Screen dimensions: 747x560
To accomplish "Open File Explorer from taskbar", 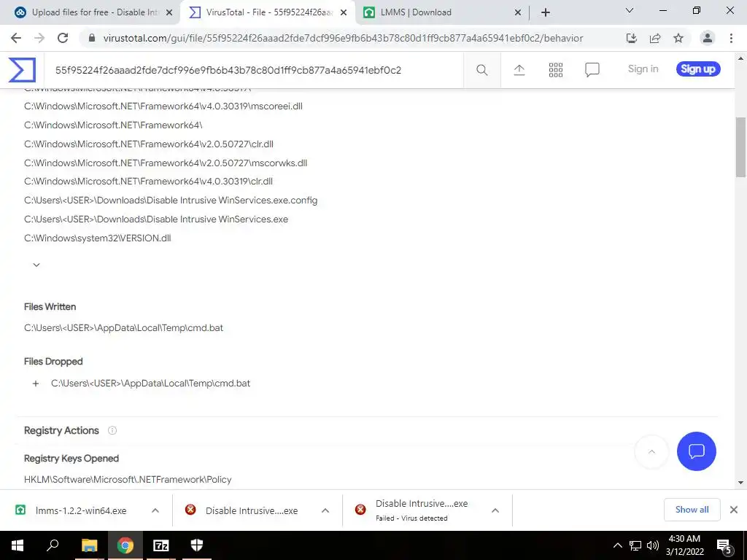I will coord(89,545).
